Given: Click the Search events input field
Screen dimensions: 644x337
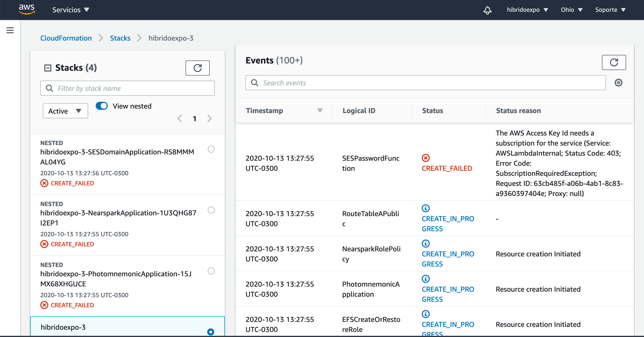Looking at the screenshot, I should pos(425,83).
